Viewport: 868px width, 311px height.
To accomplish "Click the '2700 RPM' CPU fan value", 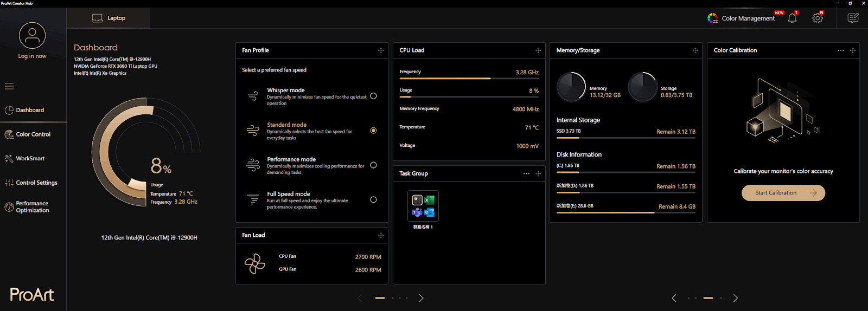I will click(368, 257).
